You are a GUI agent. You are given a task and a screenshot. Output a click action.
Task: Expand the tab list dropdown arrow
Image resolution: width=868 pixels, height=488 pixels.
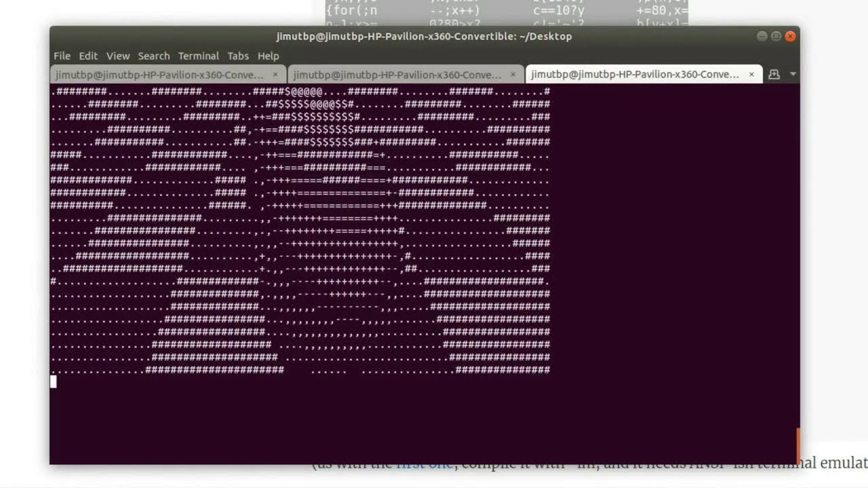tap(792, 75)
